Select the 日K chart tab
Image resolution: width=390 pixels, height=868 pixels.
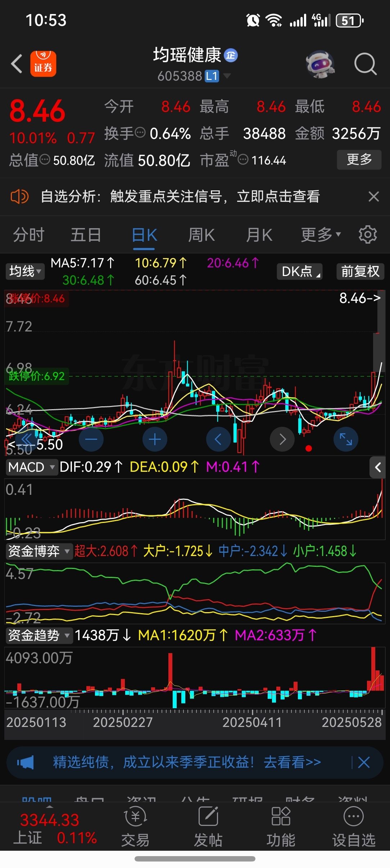144,235
